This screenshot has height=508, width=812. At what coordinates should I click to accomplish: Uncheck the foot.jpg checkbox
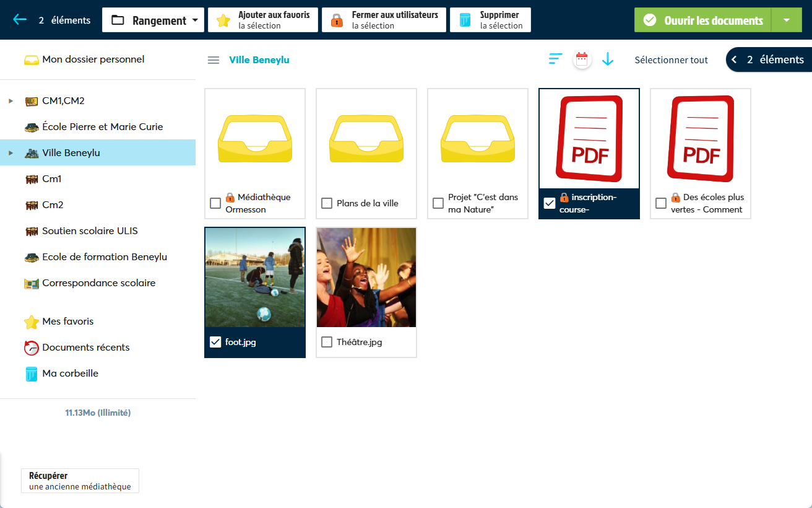[x=215, y=342]
